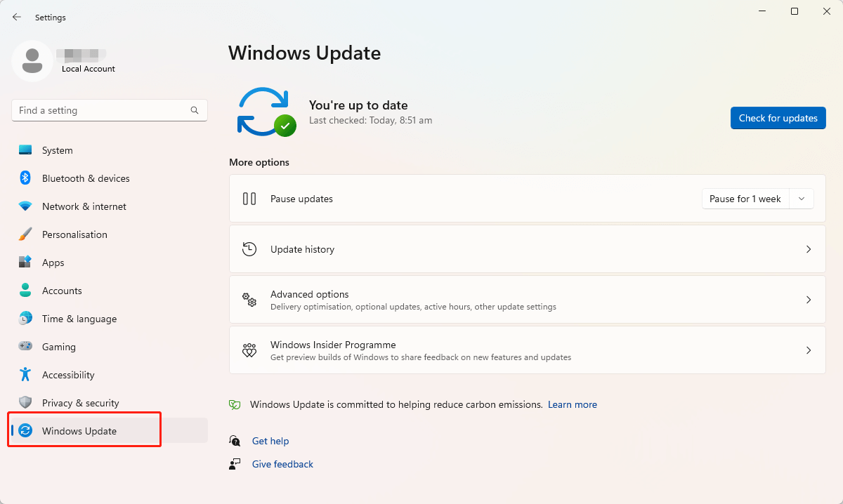Click the Privacy & security shield icon
Viewport: 843px width, 504px height.
click(x=25, y=403)
